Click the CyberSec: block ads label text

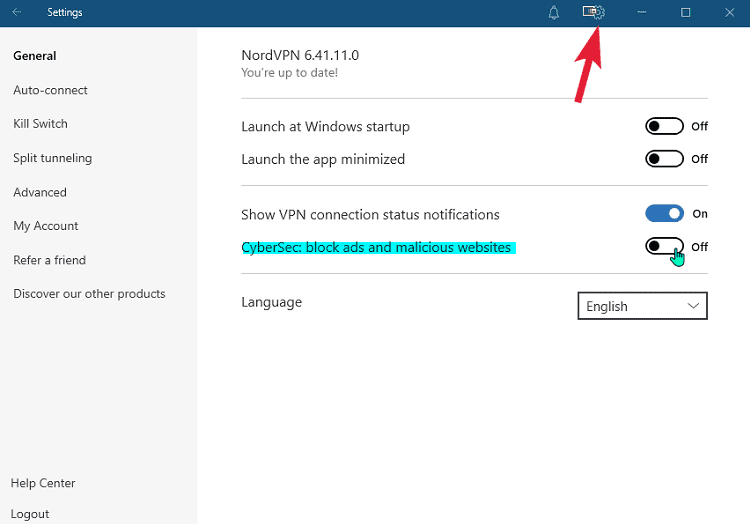tap(376, 248)
